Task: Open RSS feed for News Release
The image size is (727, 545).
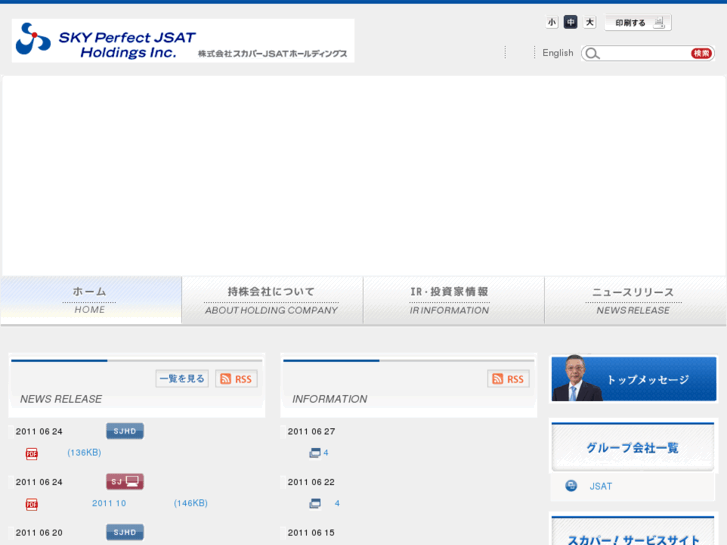Action: tap(236, 379)
